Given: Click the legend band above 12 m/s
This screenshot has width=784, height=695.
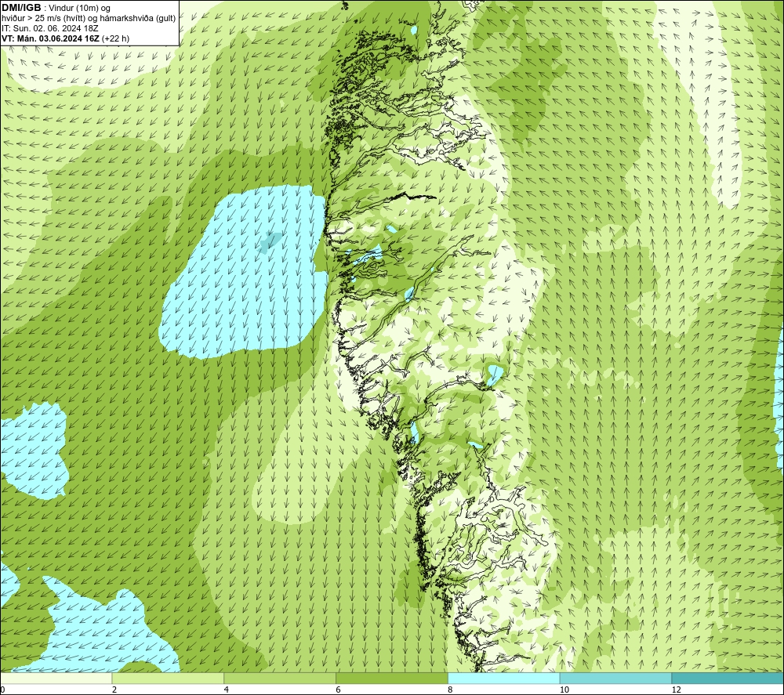Looking at the screenshot, I should coord(728,678).
